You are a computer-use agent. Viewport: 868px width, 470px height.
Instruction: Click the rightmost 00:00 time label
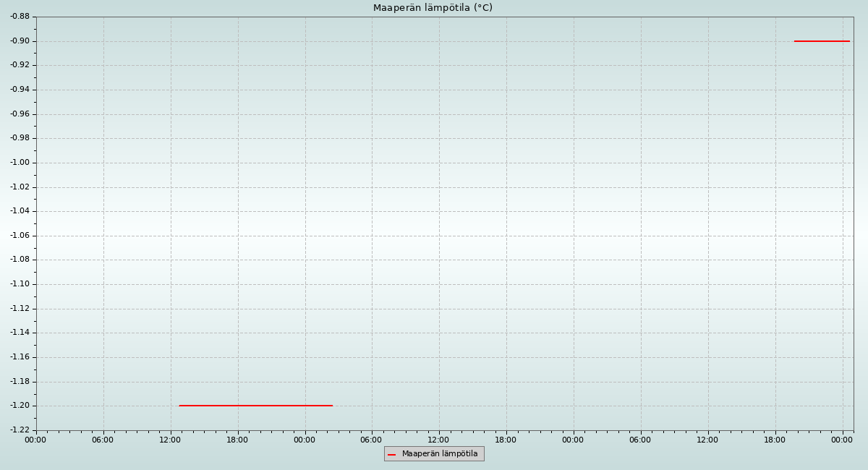click(842, 440)
